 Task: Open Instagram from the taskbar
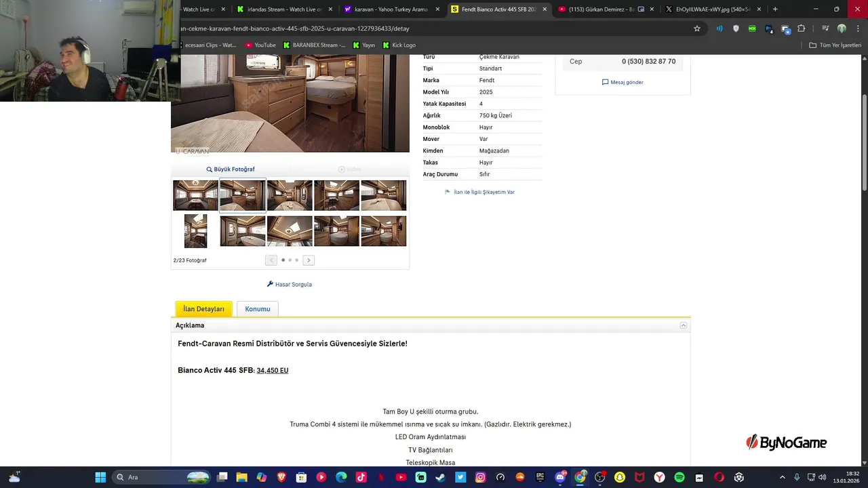[481, 477]
